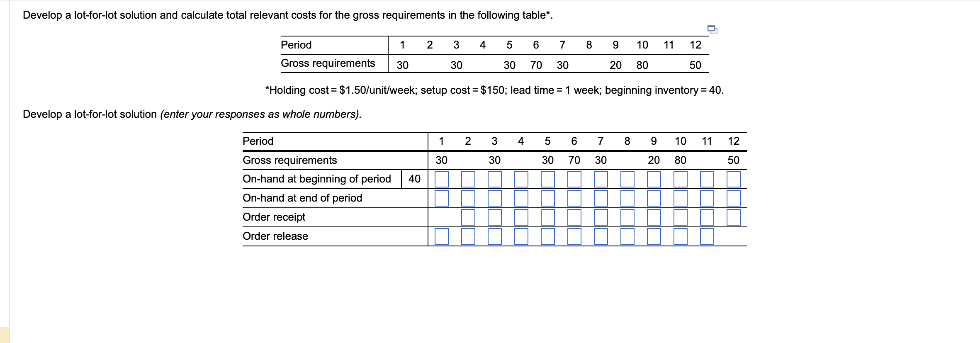Click period 1 On-hand beginning input box
Screen dimensions: 980x343
(x=442, y=179)
